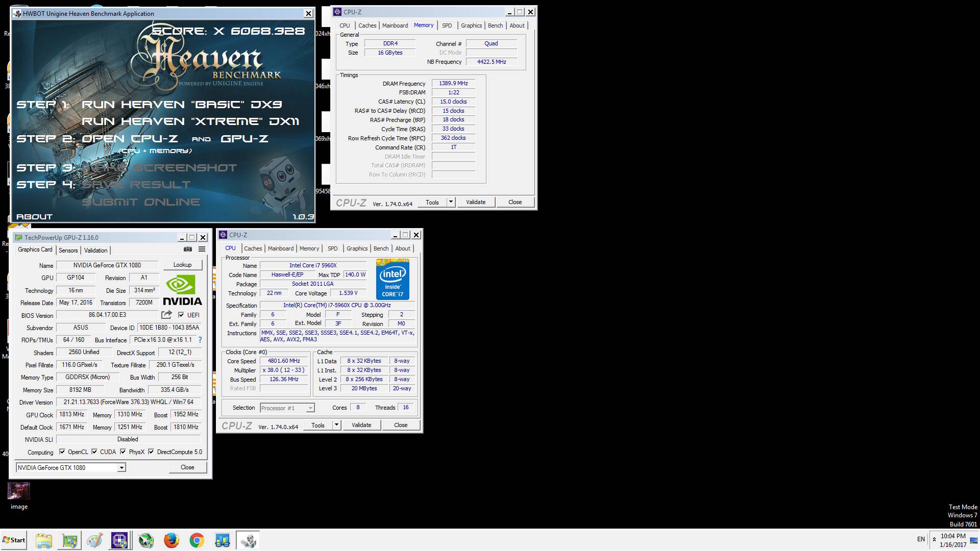Open Windows Explorer from the taskbar
The width and height of the screenshot is (980, 551).
pos(44,540)
